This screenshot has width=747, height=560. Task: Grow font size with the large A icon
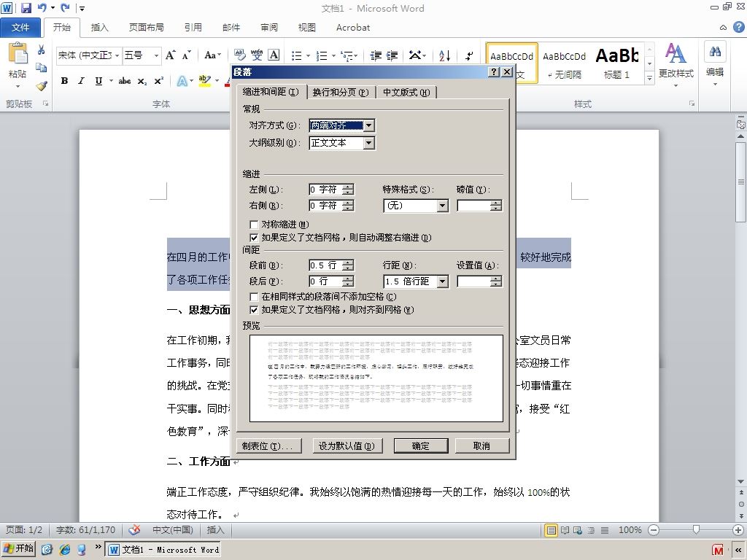tap(171, 55)
